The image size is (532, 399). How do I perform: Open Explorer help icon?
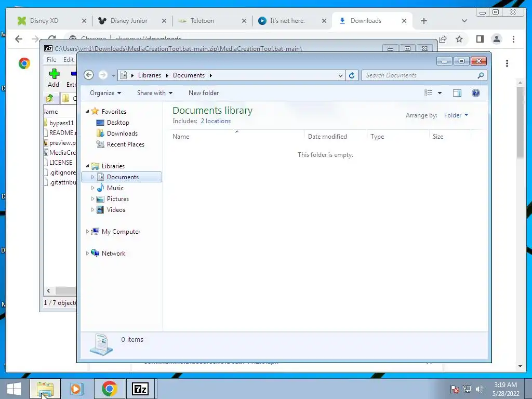[x=476, y=93]
